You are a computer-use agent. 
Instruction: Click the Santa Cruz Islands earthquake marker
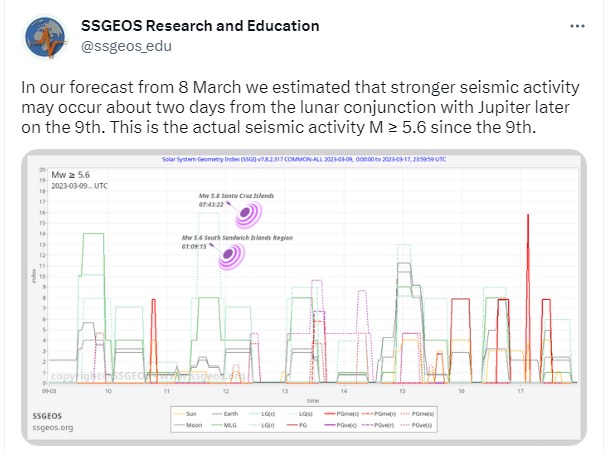point(246,214)
